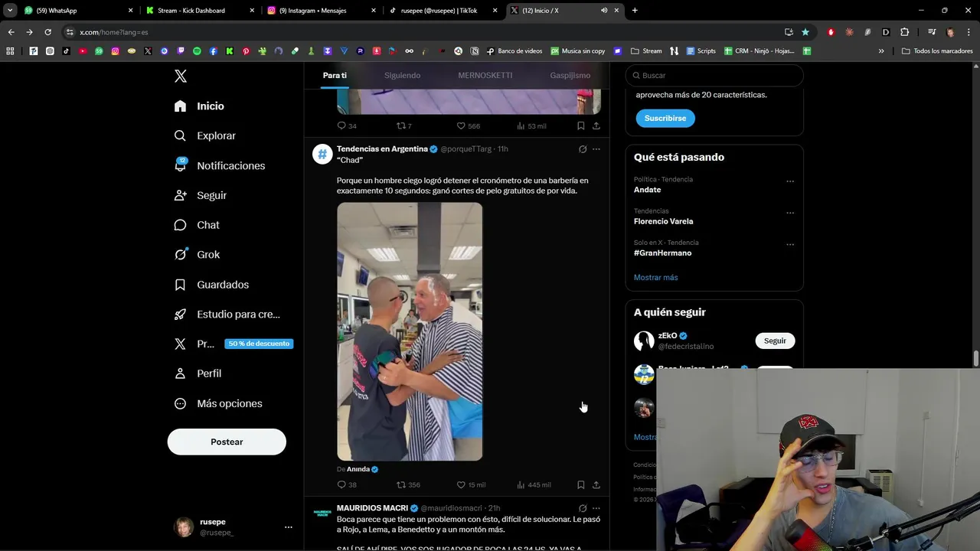The image size is (980, 551).
Task: Open more options on Tendencias en Argentina post
Action: click(x=596, y=149)
